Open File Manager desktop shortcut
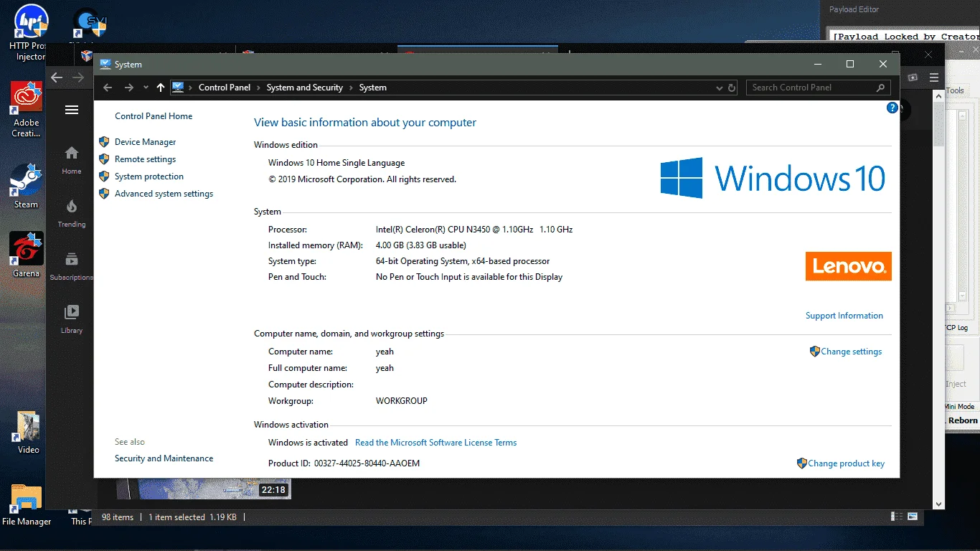Viewport: 980px width, 551px height. click(x=27, y=504)
